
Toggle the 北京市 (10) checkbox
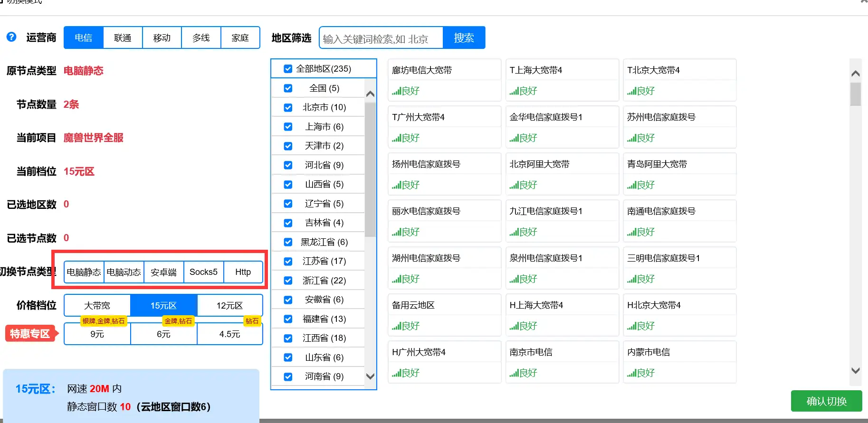[288, 108]
